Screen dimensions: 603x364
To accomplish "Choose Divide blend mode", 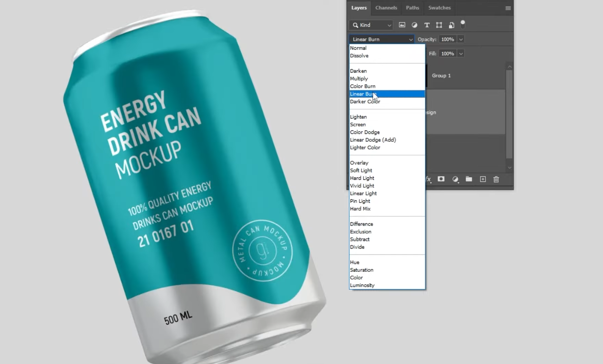I will point(387,247).
